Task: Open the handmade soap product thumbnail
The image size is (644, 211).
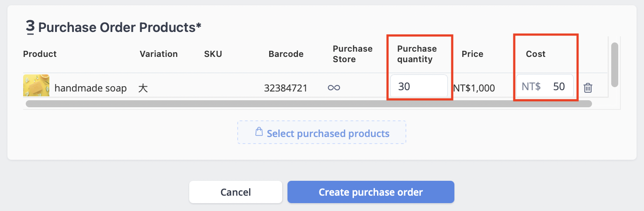Action: point(36,86)
